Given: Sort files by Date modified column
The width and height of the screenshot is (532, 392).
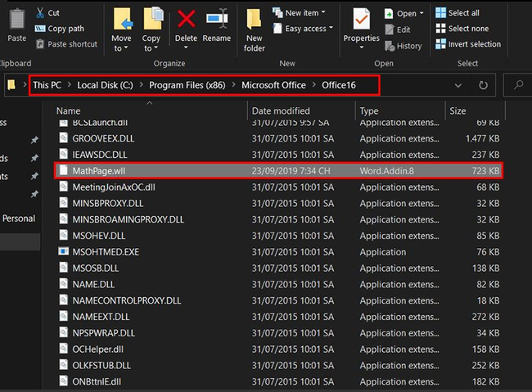Looking at the screenshot, I should coord(281,110).
